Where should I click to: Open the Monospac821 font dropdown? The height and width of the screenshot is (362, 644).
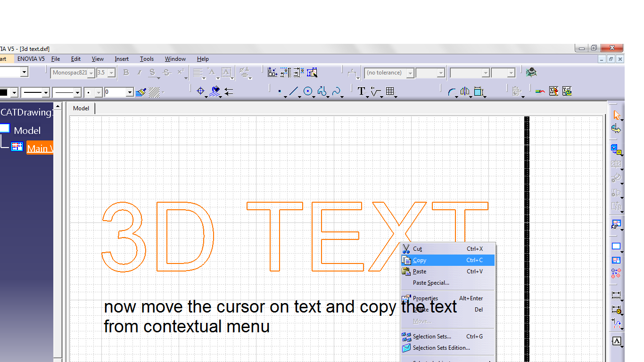pos(90,73)
